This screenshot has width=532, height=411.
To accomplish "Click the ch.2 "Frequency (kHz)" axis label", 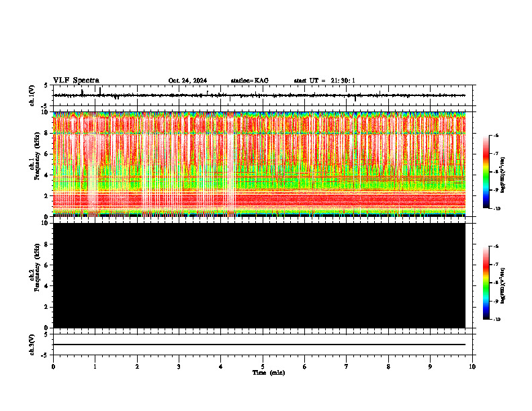I will (38, 267).
